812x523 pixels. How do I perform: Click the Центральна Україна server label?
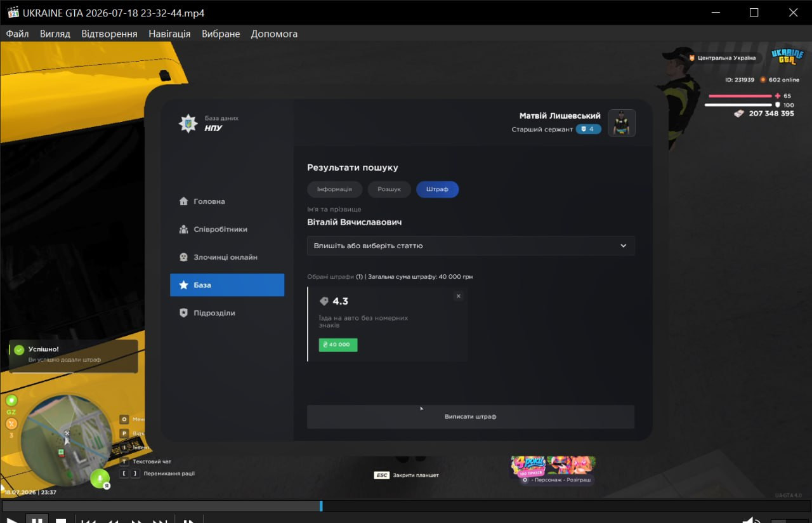pos(726,58)
